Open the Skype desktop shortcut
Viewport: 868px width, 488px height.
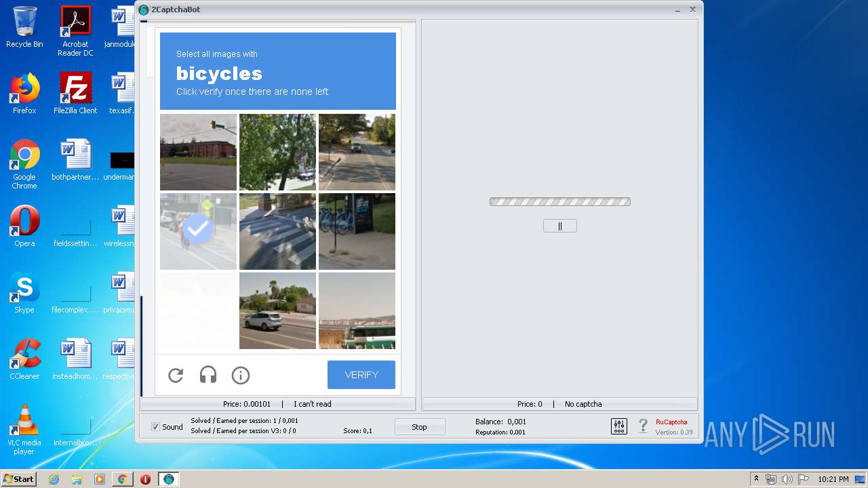[x=24, y=293]
